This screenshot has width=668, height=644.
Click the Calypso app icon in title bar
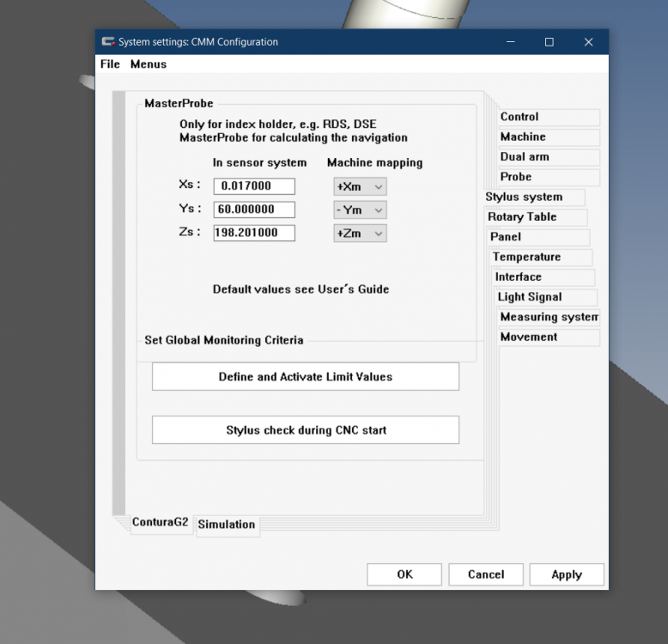[108, 42]
